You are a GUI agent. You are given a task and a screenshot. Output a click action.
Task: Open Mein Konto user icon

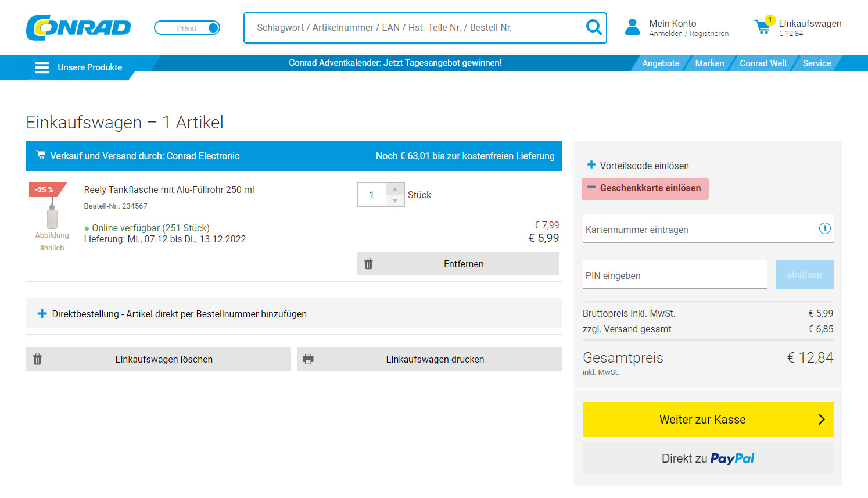[632, 27]
